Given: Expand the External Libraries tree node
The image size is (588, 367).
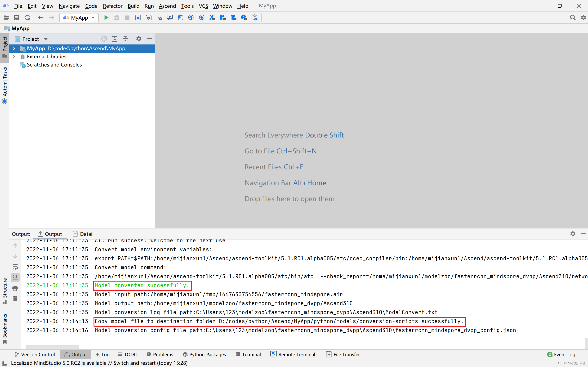Looking at the screenshot, I should [x=14, y=57].
